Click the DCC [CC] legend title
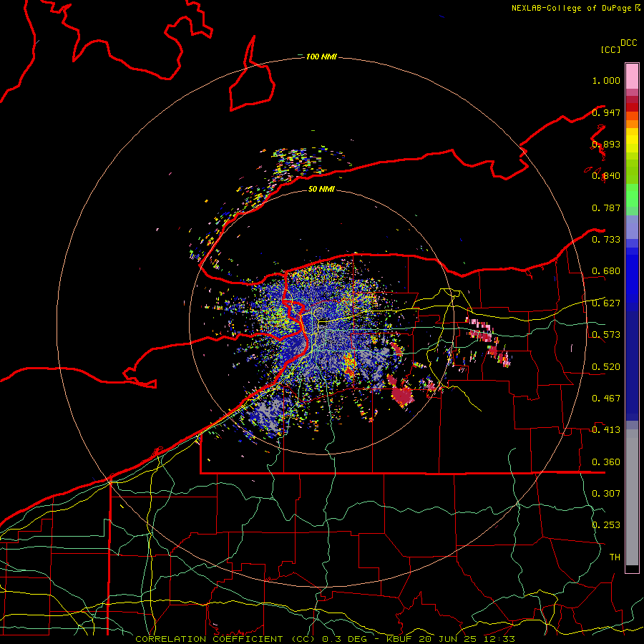The height and width of the screenshot is (644, 644). 618,46
